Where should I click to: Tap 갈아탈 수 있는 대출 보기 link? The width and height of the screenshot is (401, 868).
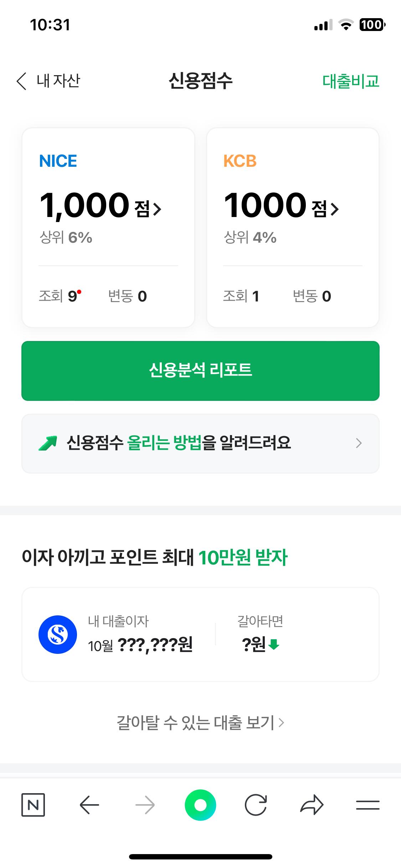pos(200,723)
